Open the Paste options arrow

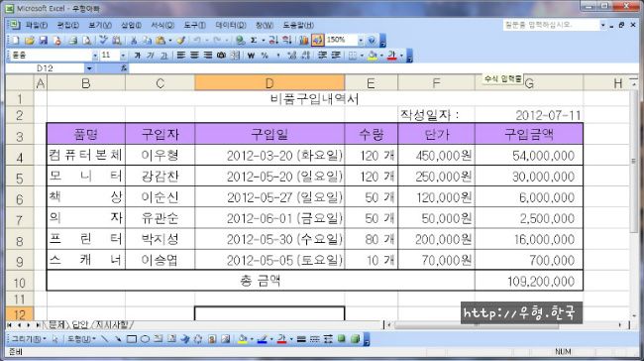point(170,41)
